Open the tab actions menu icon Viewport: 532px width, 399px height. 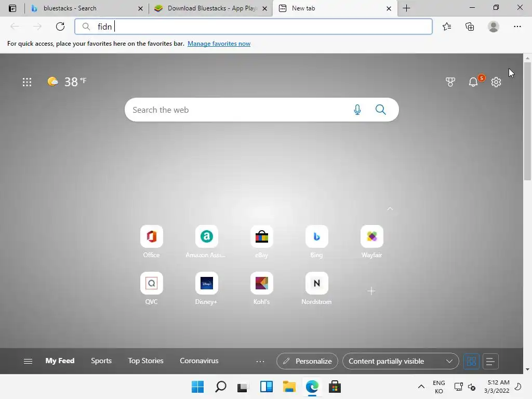[12, 8]
